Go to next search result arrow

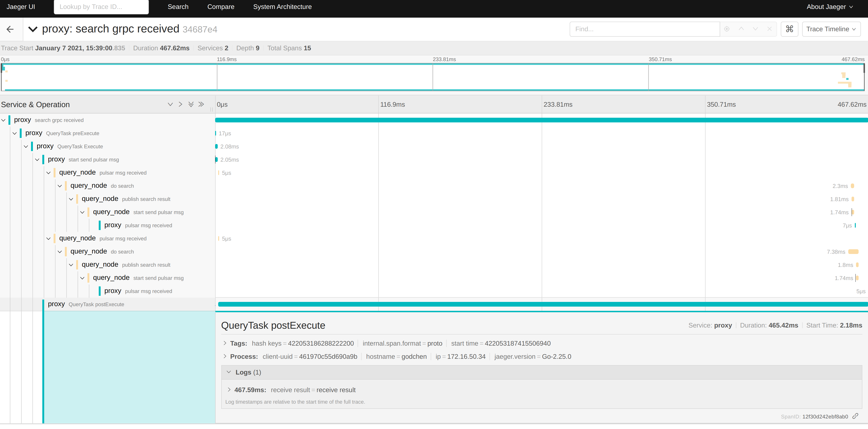755,29
